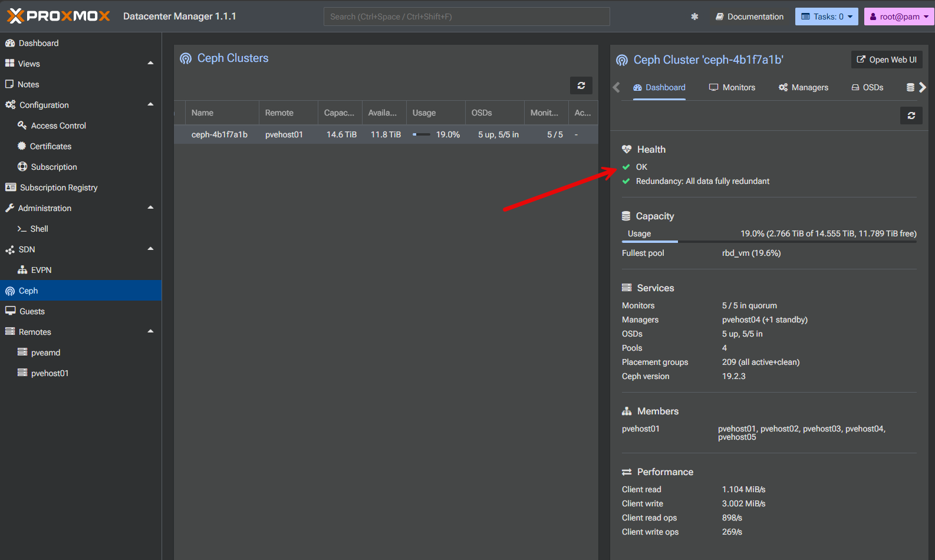The height and width of the screenshot is (560, 935).
Task: Sort by Remote column header
Action: coord(288,113)
